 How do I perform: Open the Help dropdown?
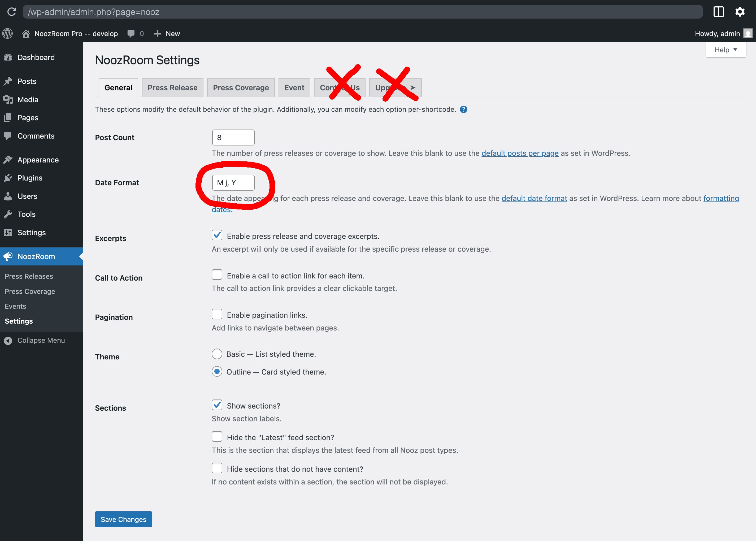pyautogui.click(x=726, y=50)
